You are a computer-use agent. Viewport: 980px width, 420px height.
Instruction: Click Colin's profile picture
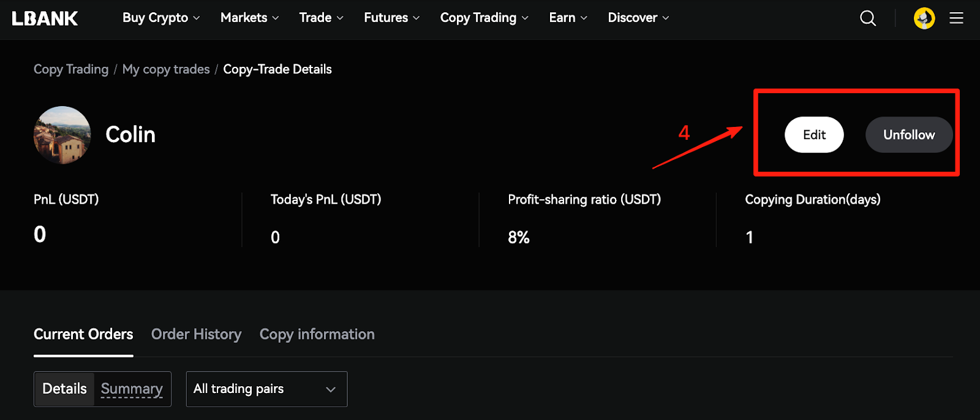[x=62, y=135]
